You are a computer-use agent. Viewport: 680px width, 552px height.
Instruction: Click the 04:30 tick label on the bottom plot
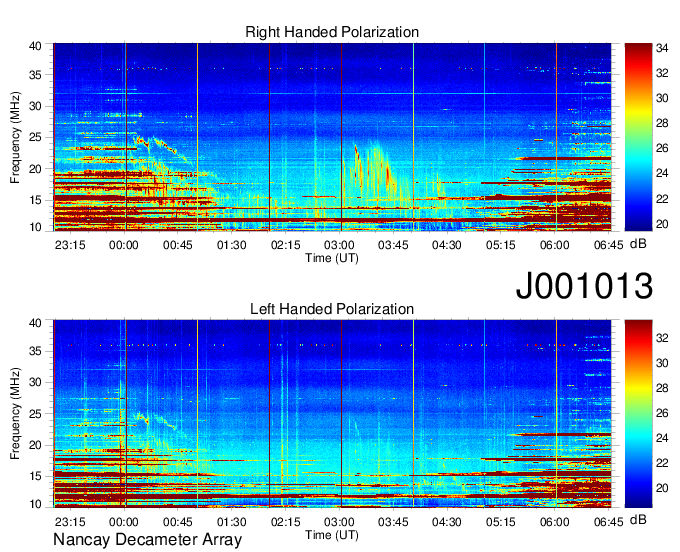pos(447,522)
